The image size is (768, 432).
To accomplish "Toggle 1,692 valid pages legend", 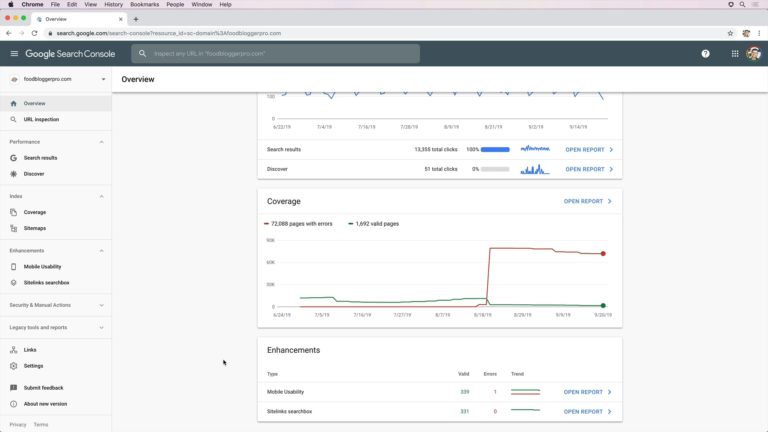I will tap(373, 224).
